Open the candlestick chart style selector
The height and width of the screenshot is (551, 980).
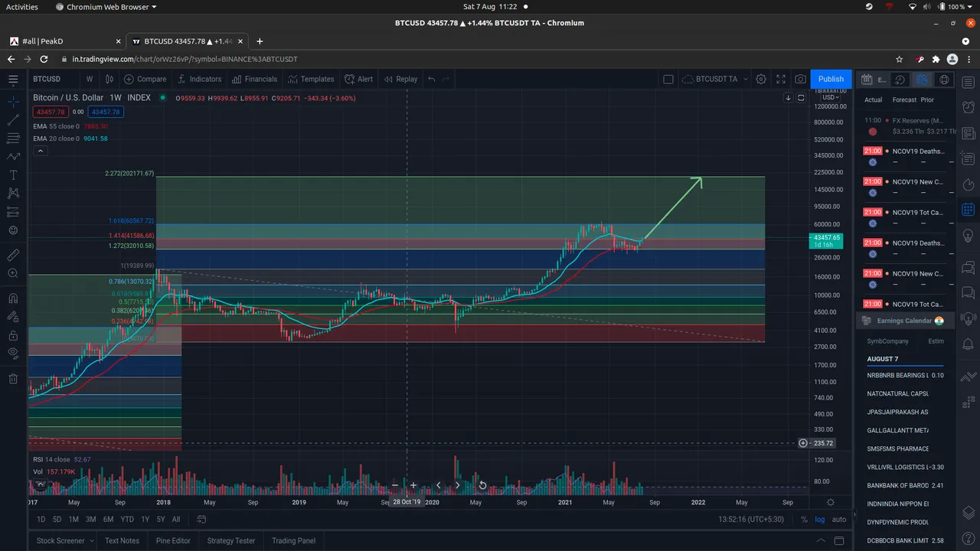(109, 79)
